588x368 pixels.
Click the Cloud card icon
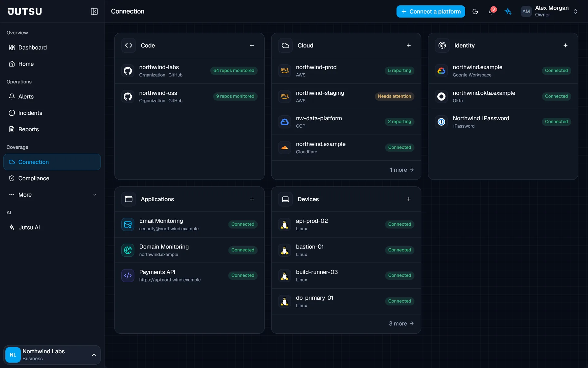click(285, 45)
